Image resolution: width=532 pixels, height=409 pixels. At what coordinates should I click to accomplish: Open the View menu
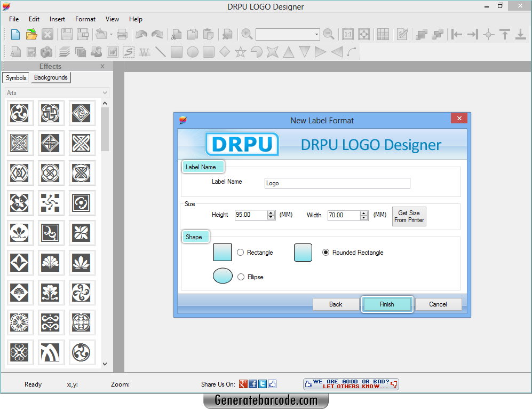tap(112, 19)
